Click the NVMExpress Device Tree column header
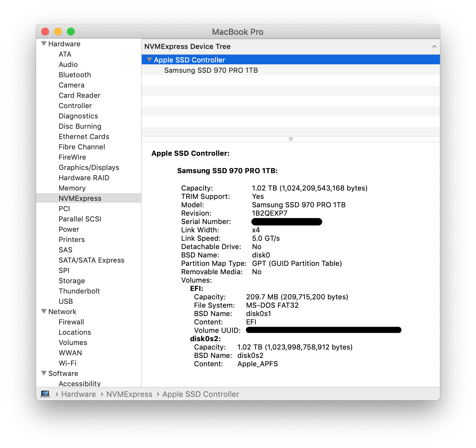This screenshot has width=476, height=448. [x=291, y=46]
